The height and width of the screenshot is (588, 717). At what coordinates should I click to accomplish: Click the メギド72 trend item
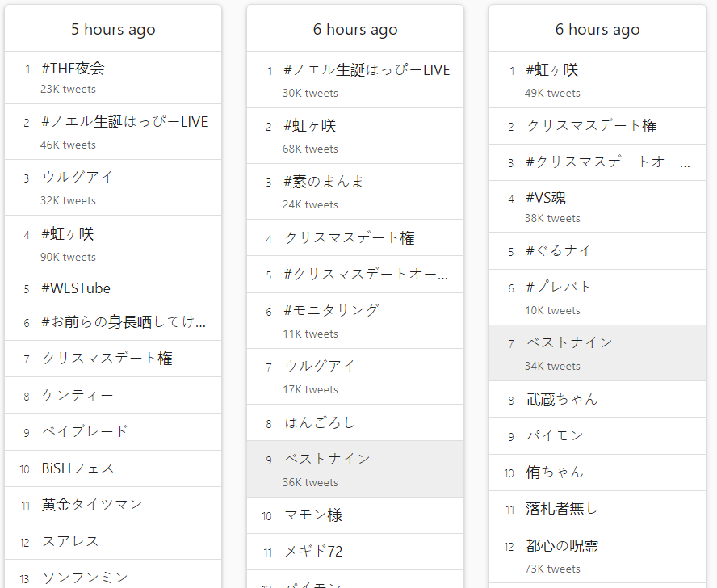point(313,552)
